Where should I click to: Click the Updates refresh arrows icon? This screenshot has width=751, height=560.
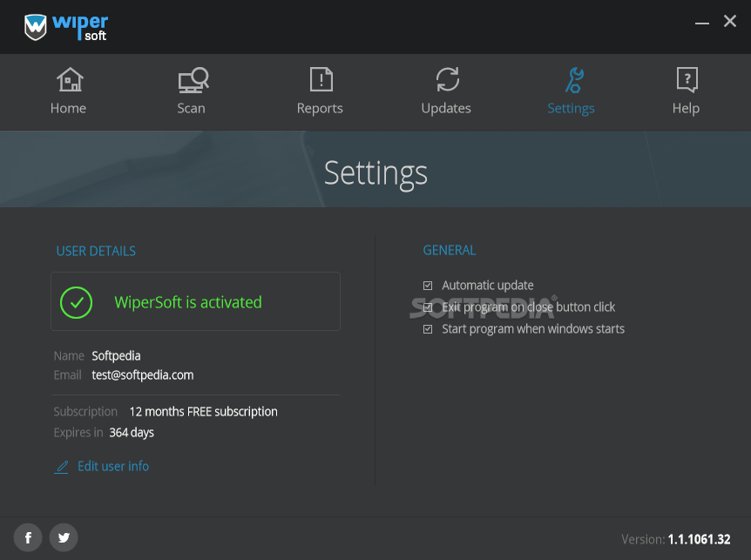point(447,79)
